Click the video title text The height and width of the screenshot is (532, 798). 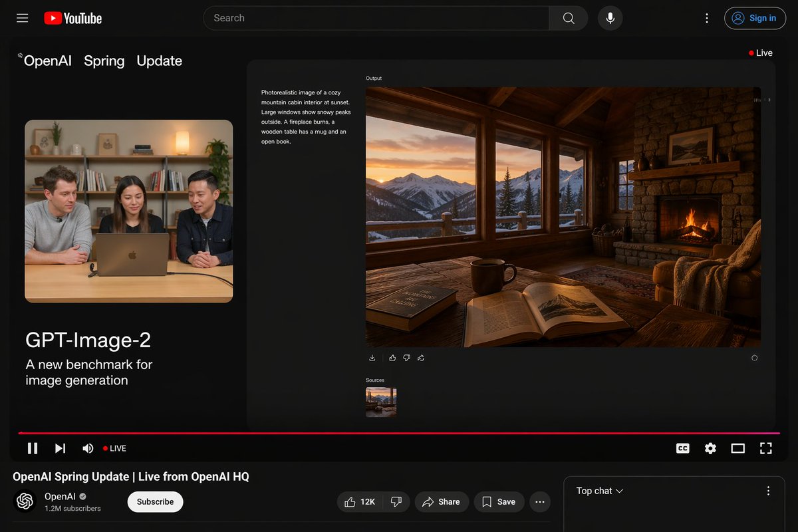coord(131,476)
